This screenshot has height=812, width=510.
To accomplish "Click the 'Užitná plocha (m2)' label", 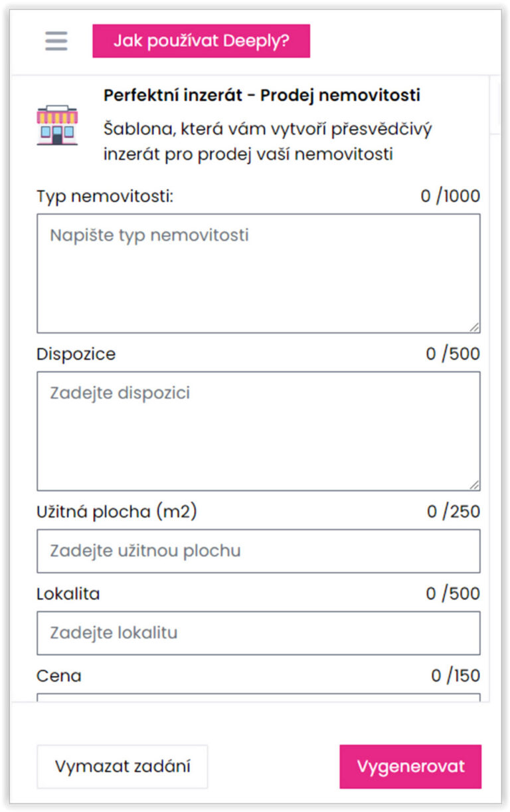I will [117, 512].
